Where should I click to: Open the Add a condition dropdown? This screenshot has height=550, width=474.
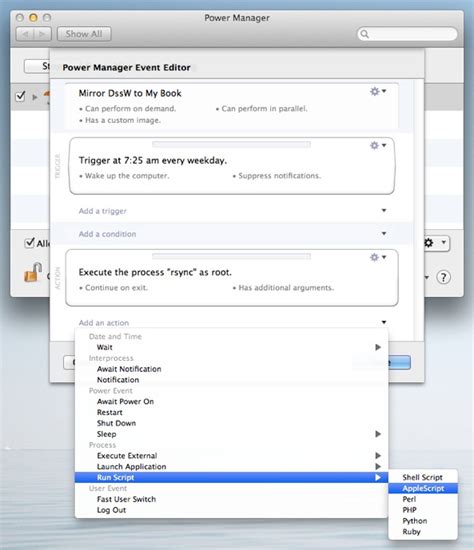[232, 234]
